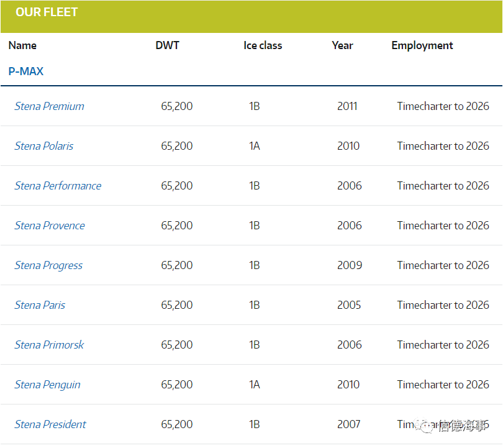The image size is (503, 448).
Task: Select the year 2011 for Stena Premium
Action: point(347,106)
